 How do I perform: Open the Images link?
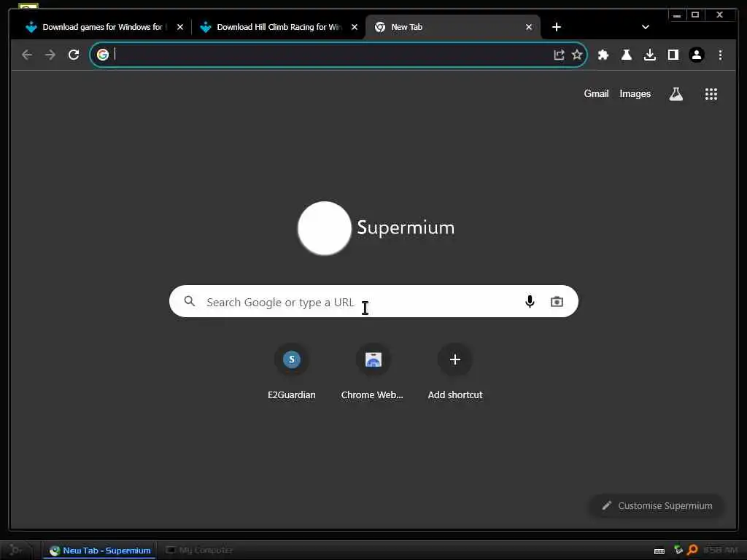click(x=635, y=94)
